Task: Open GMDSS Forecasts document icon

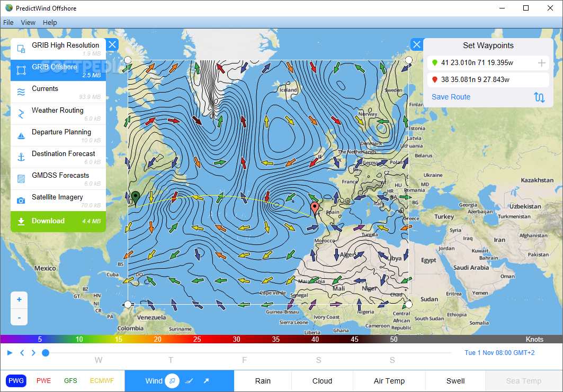Action: click(x=21, y=179)
